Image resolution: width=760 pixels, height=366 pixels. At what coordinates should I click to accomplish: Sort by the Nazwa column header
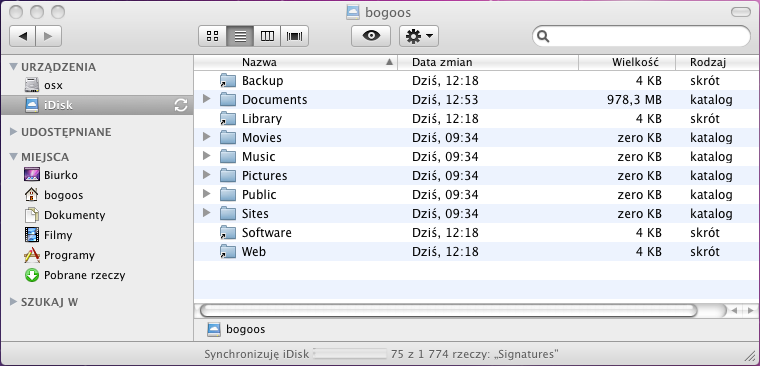[295, 62]
